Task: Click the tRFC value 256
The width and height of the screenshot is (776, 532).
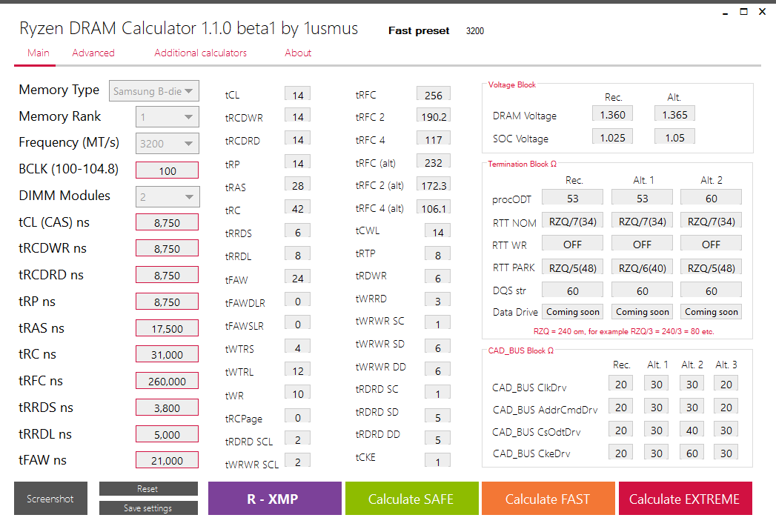Action: tap(434, 95)
